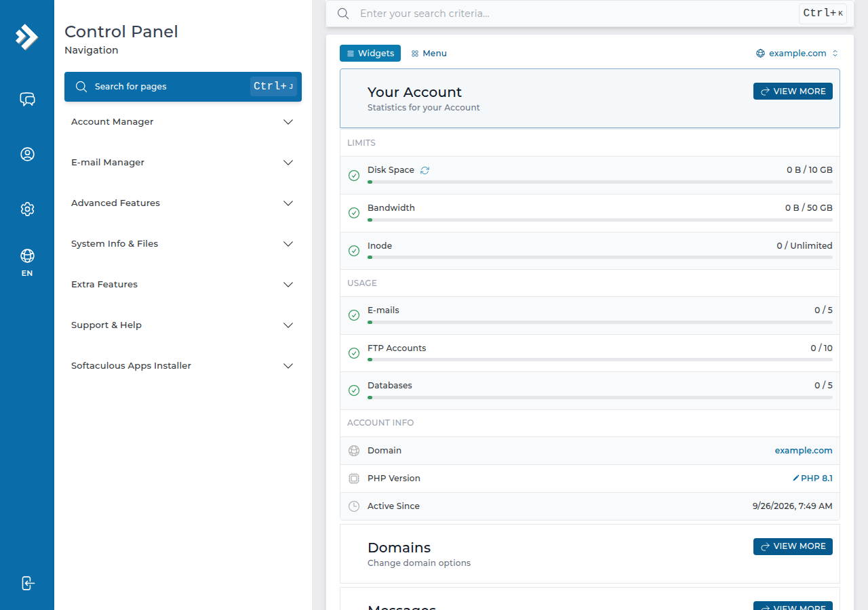Expand the E-mail Manager section
This screenshot has height=610, width=868.
(x=183, y=163)
